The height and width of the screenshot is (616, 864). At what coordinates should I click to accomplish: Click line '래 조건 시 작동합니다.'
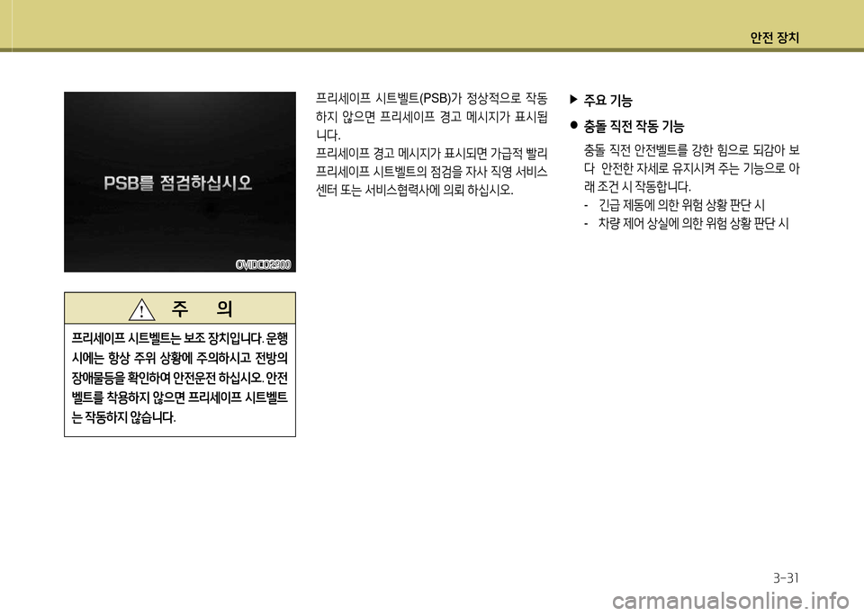tap(637, 187)
